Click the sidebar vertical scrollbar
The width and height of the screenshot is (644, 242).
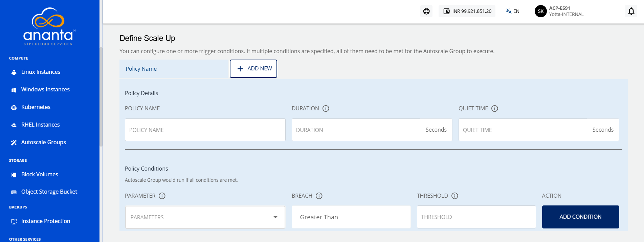(101, 97)
